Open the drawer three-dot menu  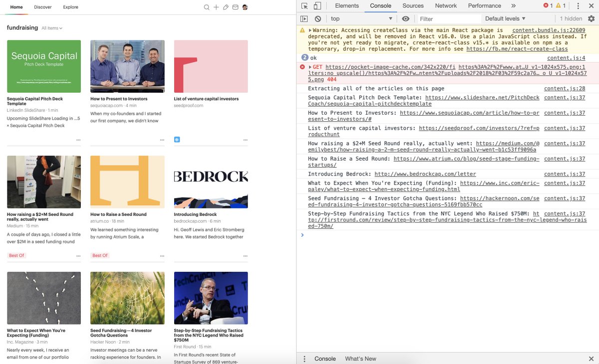point(304,359)
